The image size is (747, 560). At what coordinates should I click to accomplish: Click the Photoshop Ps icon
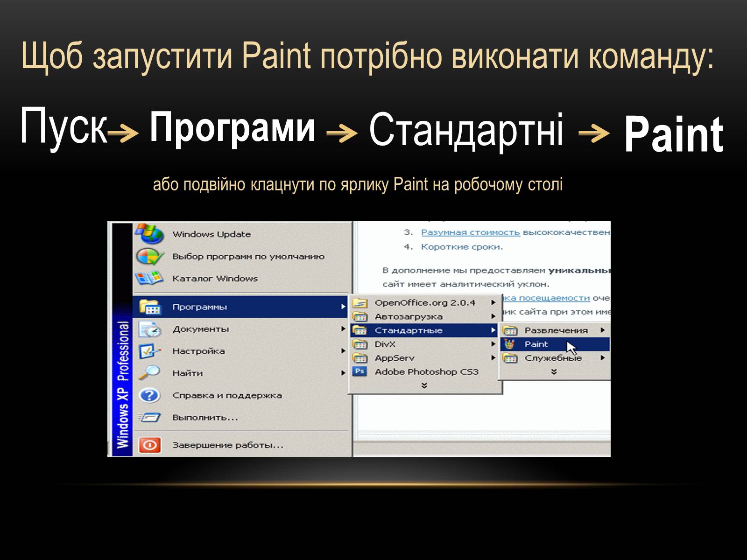[x=359, y=371]
